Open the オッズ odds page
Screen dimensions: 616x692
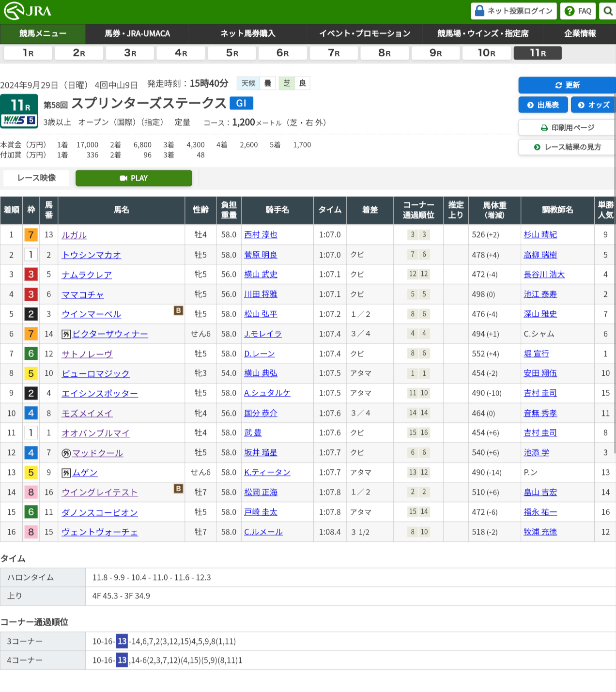click(593, 105)
